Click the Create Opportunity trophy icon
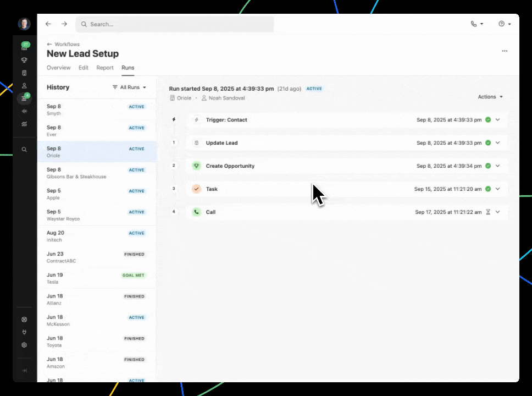Viewport: 532px width, 396px height. click(196, 166)
